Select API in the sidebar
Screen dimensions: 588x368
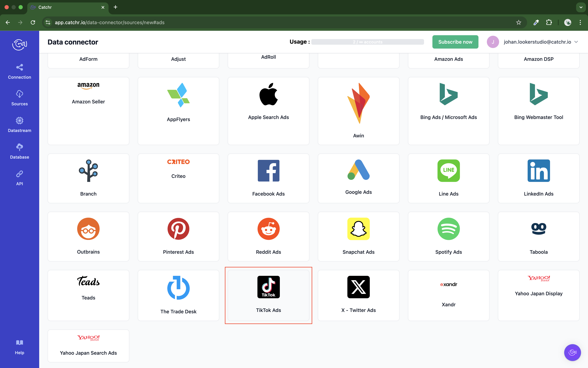(19, 178)
